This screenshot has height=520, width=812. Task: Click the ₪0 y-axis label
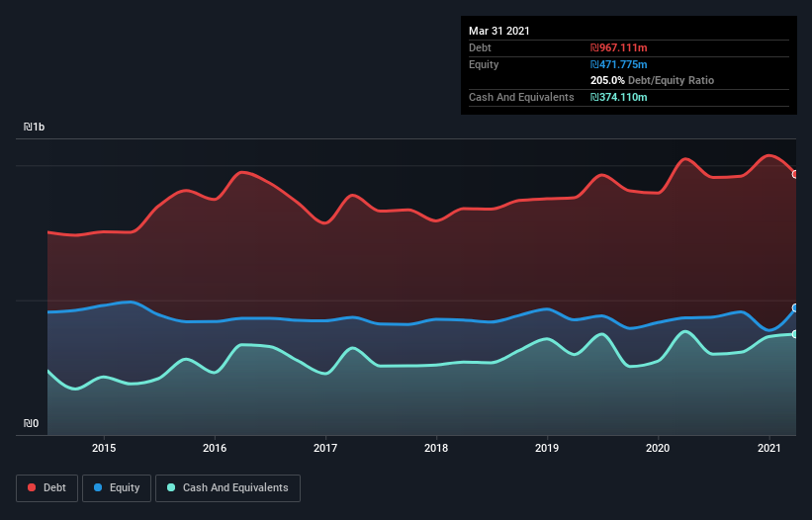[x=31, y=423]
